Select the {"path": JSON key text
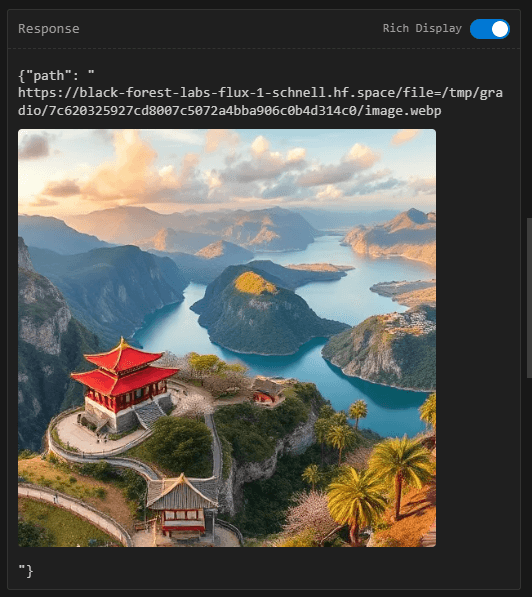The width and height of the screenshot is (532, 597). tap(48, 75)
